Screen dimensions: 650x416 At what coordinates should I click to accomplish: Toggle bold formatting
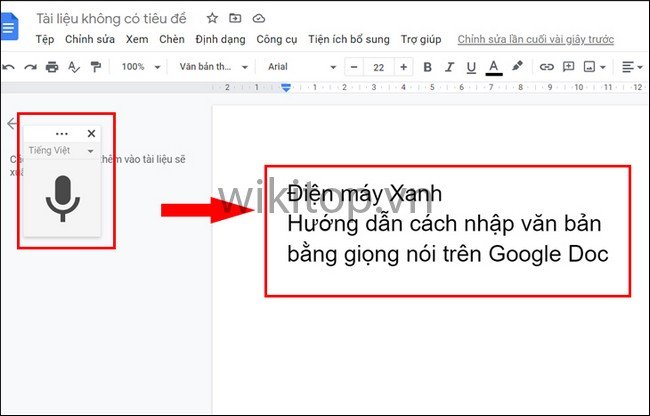[427, 67]
